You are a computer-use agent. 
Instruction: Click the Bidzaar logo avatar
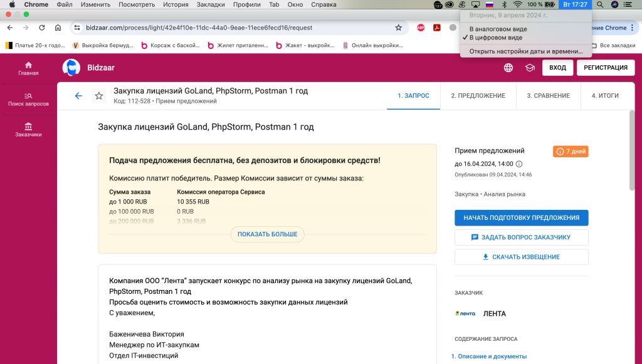pos(71,68)
